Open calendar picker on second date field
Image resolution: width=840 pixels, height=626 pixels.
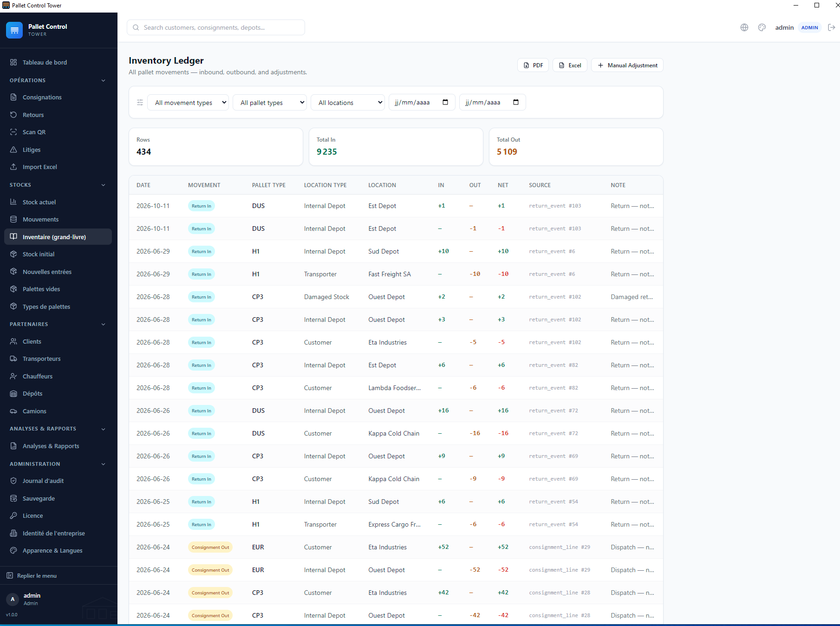point(516,102)
